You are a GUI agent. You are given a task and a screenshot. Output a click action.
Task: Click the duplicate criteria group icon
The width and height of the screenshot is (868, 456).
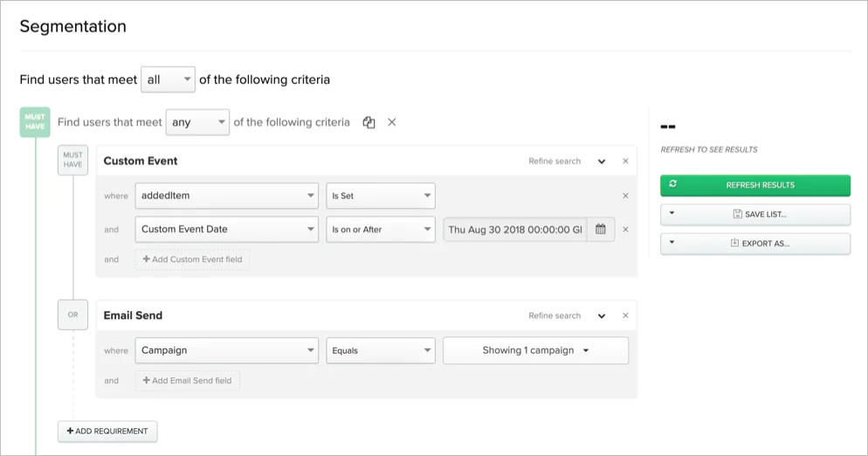coord(369,122)
